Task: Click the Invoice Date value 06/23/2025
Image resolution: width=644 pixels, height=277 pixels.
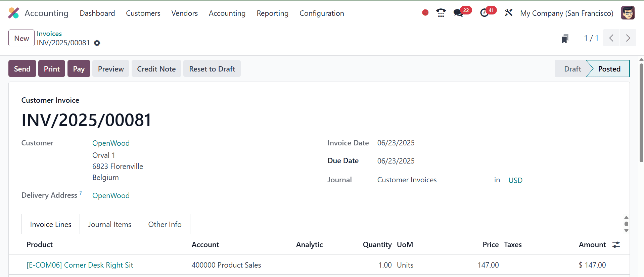Action: tap(396, 143)
